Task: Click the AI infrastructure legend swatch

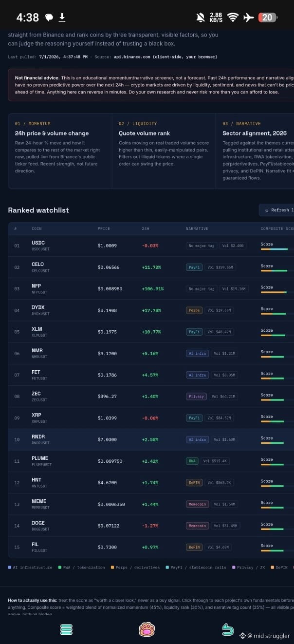Action: coord(10,568)
